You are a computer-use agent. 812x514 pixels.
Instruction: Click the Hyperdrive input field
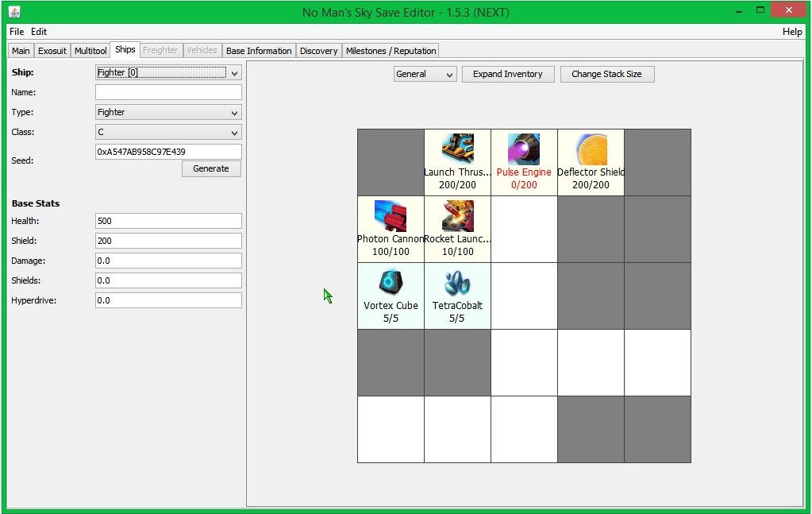point(168,300)
